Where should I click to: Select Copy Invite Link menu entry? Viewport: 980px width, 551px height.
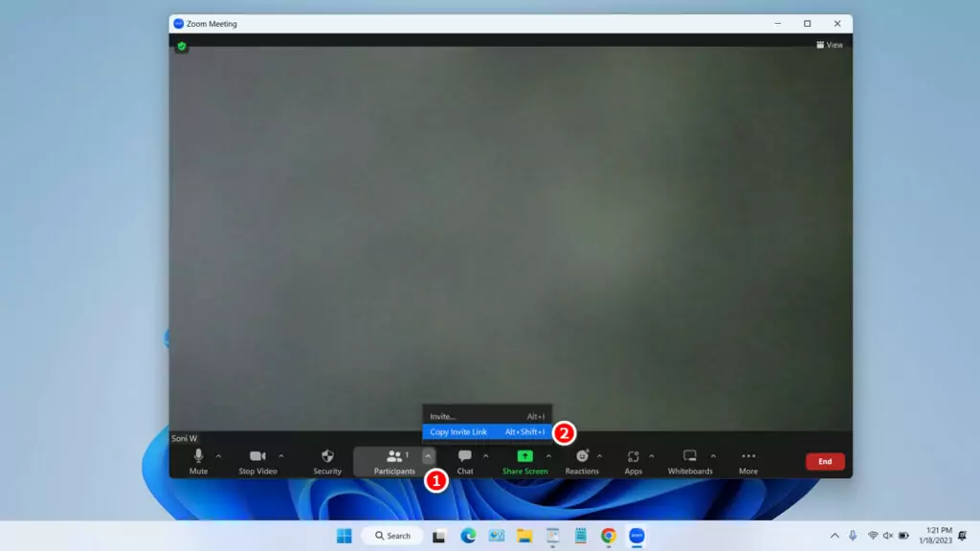487,431
